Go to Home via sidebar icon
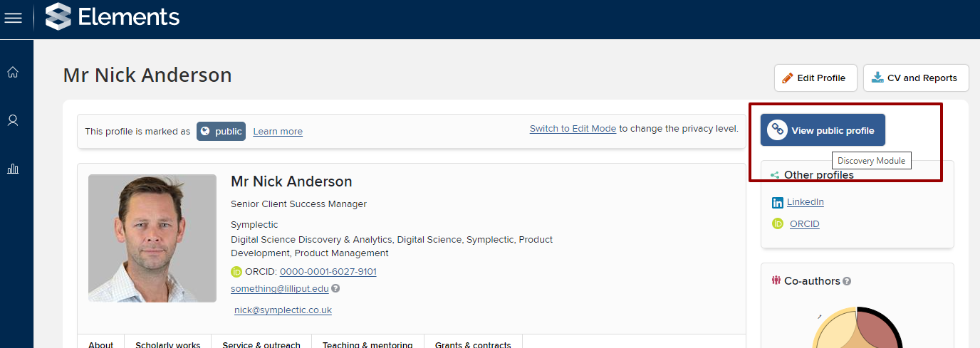Image resolution: width=980 pixels, height=348 pixels. pos(13,72)
